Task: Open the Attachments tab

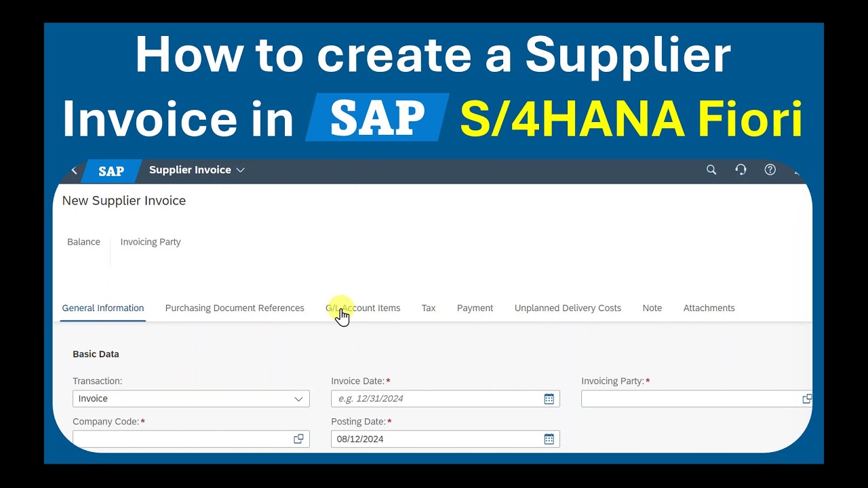Action: pyautogui.click(x=709, y=308)
